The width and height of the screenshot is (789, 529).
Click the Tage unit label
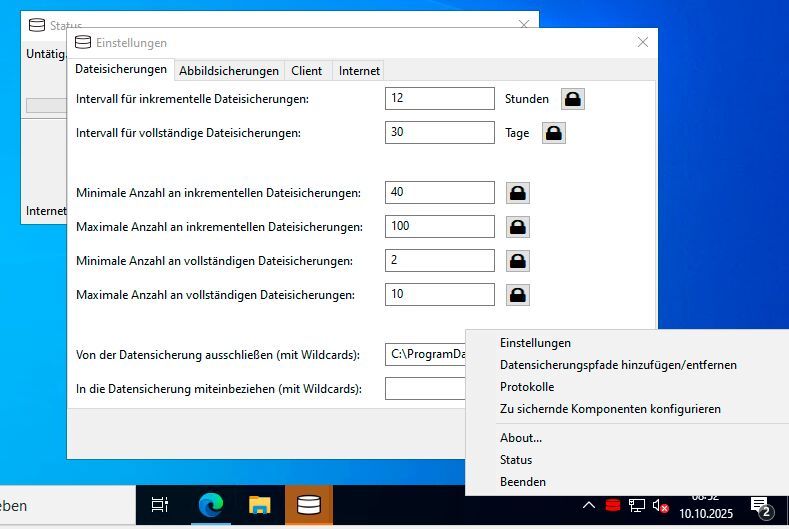point(517,133)
